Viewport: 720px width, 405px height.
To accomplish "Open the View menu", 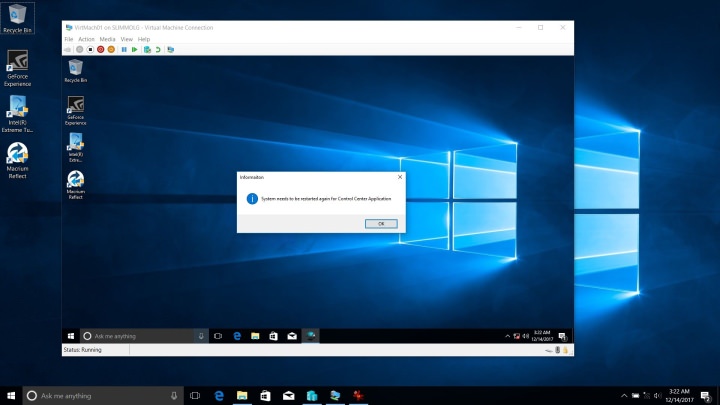I will (127, 39).
